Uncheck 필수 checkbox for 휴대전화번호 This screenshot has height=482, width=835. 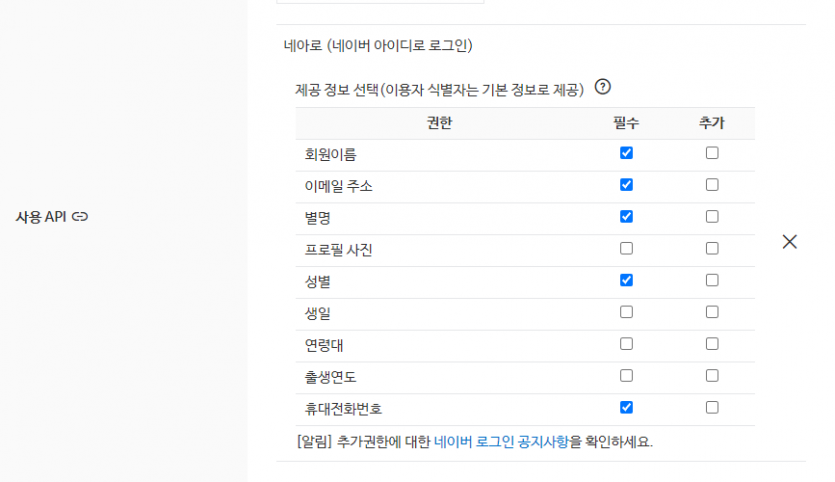(x=626, y=407)
